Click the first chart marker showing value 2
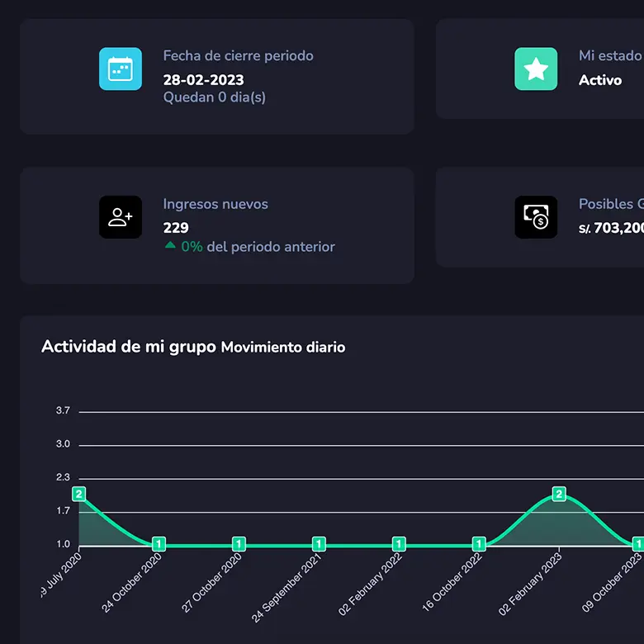The width and height of the screenshot is (644, 644). pyautogui.click(x=79, y=494)
